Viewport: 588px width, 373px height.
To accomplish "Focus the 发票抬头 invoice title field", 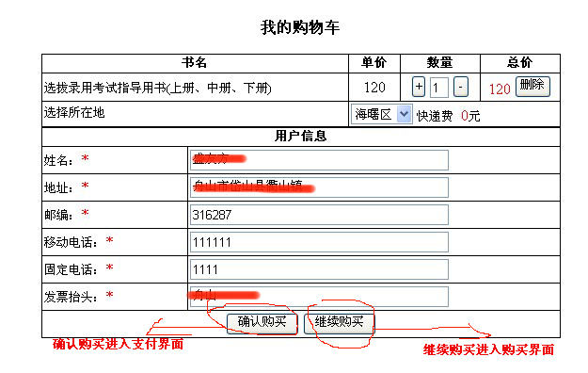I will (319, 297).
